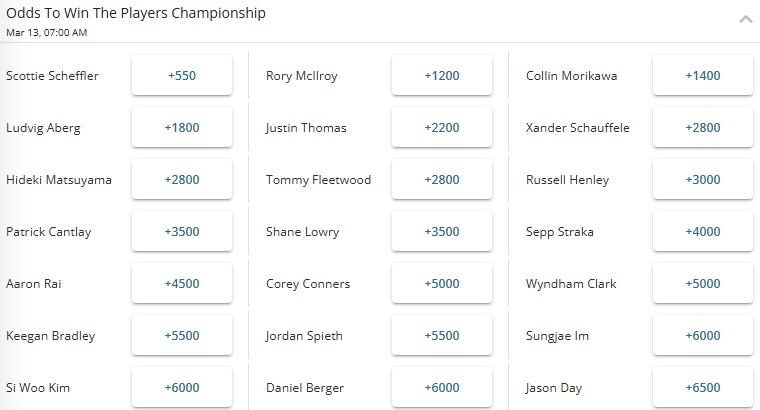Bet on Rory McIlroy at +1200

click(442, 76)
